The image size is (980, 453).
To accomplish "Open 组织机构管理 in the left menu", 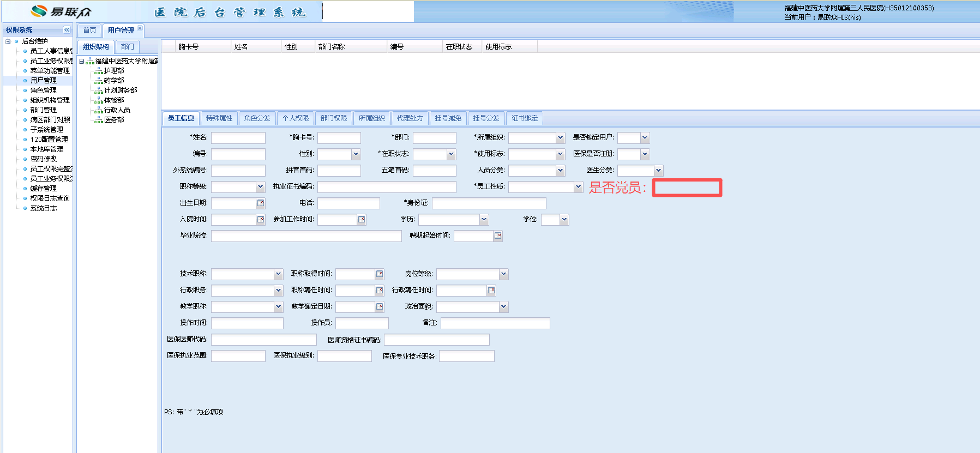I will pyautogui.click(x=50, y=100).
